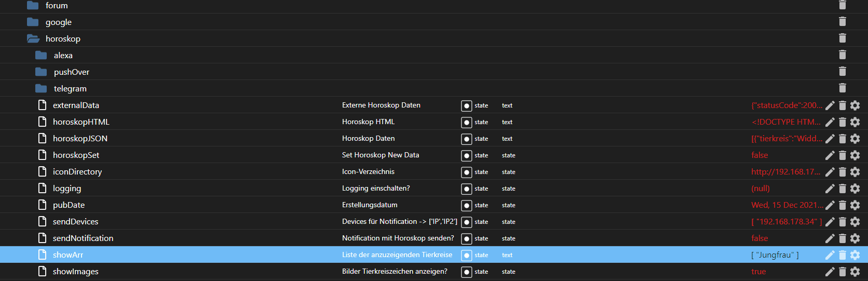Edit showImages with the pencil icon
868x281 pixels.
pos(830,272)
